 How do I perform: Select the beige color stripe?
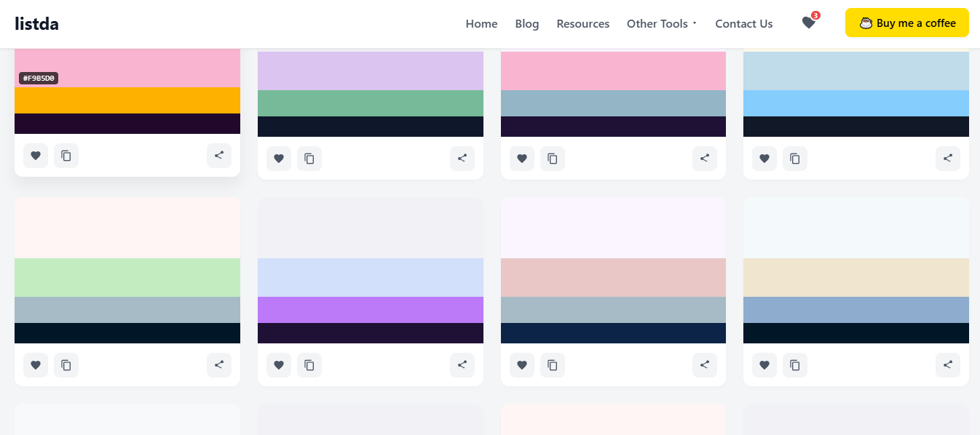tap(856, 277)
